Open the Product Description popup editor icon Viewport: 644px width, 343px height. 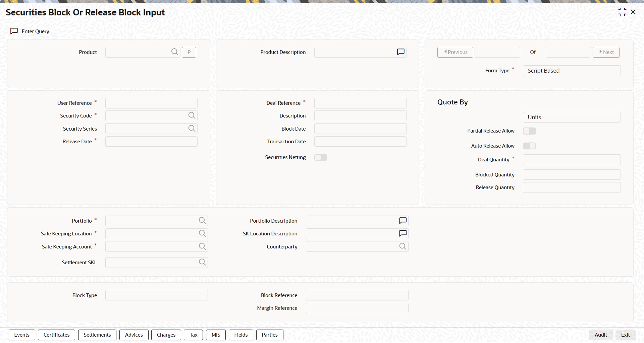[x=400, y=52]
